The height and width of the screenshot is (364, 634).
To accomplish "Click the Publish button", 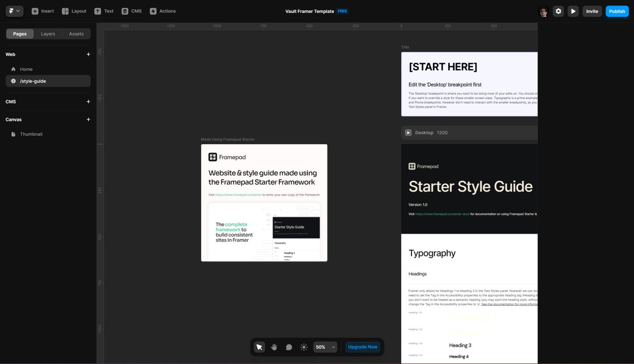I will pyautogui.click(x=617, y=11).
